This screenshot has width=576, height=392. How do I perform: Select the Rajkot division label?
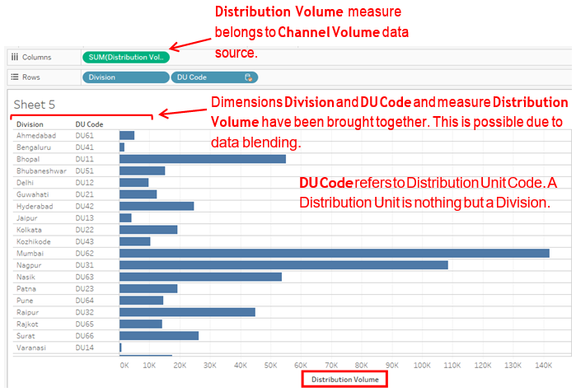click(27, 324)
